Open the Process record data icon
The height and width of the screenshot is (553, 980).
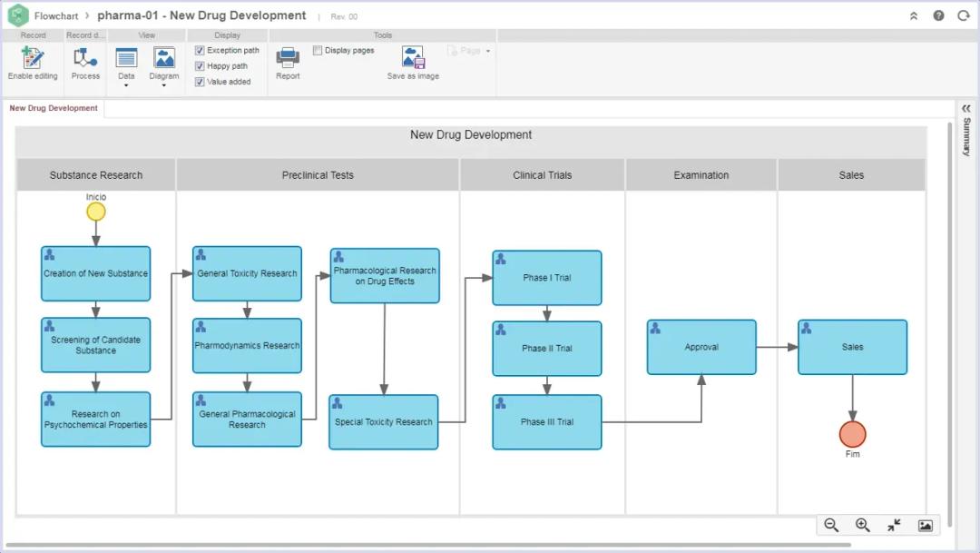[85, 59]
